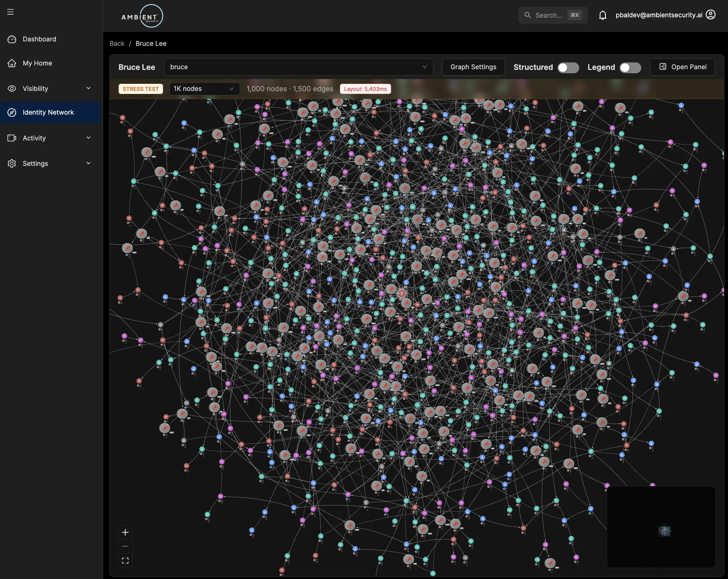Screen dimensions: 728x579
Task: Open the bruce identity dropdown
Action: click(x=299, y=67)
